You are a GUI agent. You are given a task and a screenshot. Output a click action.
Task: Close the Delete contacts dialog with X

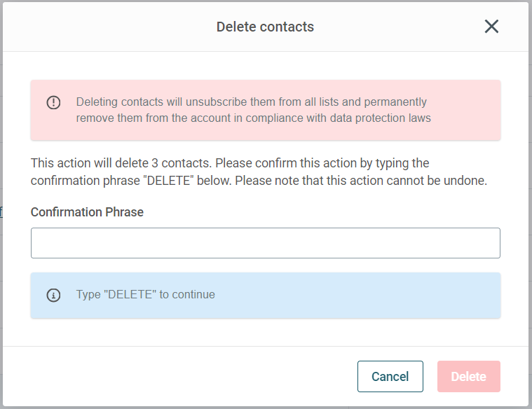[x=491, y=27]
